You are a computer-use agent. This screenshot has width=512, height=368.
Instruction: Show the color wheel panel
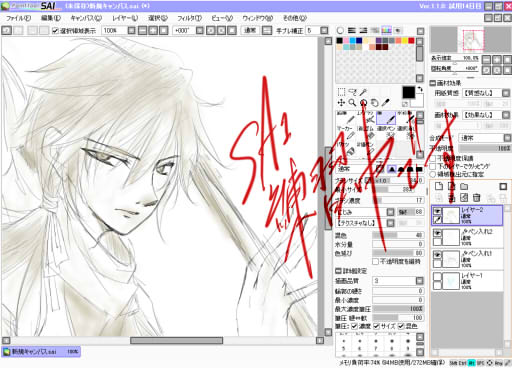pyautogui.click(x=340, y=31)
